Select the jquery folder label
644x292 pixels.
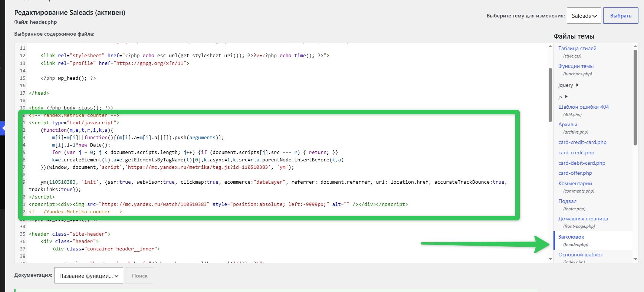coord(565,85)
